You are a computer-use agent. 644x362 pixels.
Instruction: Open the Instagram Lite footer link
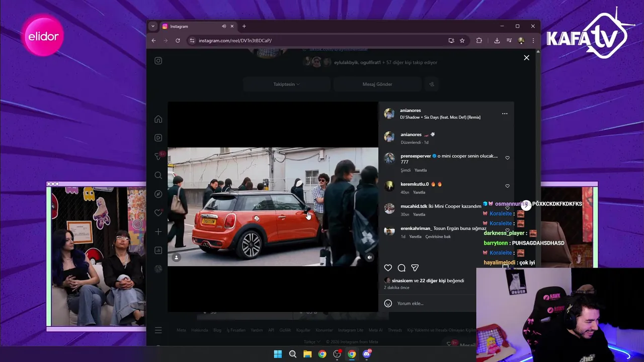pyautogui.click(x=351, y=330)
